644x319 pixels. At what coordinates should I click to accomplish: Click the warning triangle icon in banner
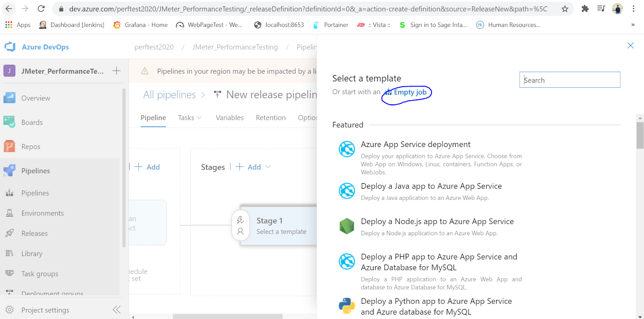[145, 71]
